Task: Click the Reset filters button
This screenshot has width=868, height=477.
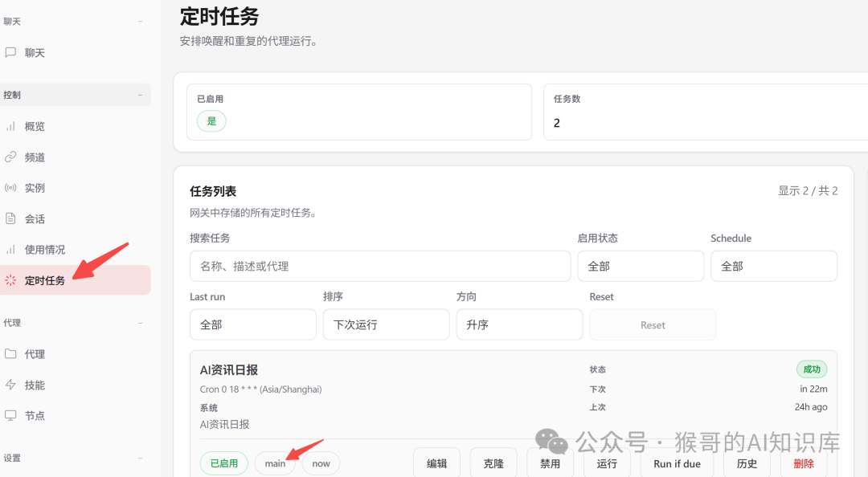Action: 653,324
